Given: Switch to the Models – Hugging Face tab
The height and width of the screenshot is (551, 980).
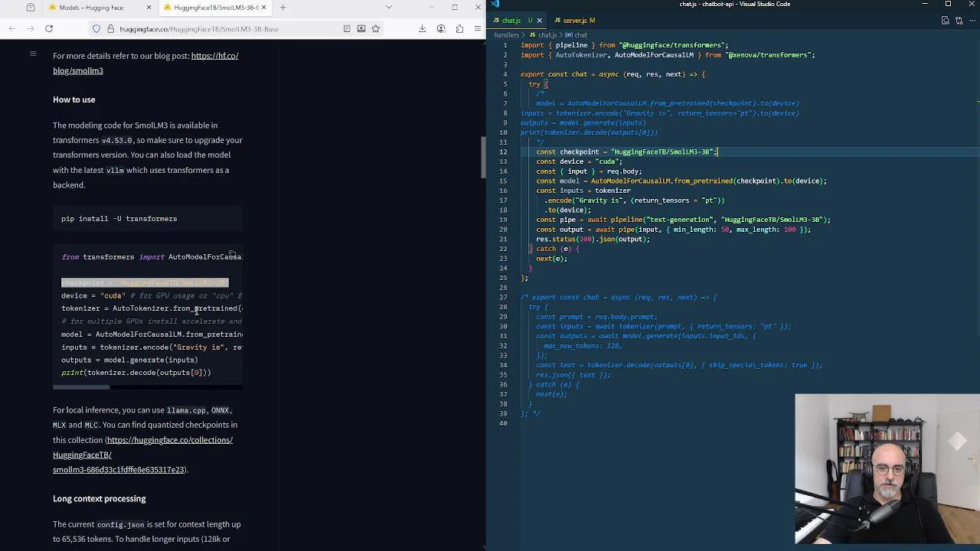Looking at the screenshot, I should pyautogui.click(x=100, y=8).
